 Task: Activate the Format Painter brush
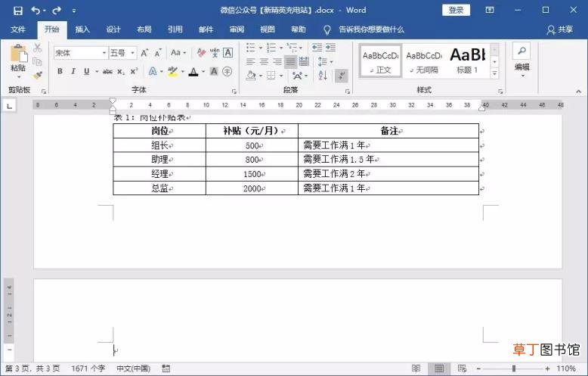click(37, 75)
